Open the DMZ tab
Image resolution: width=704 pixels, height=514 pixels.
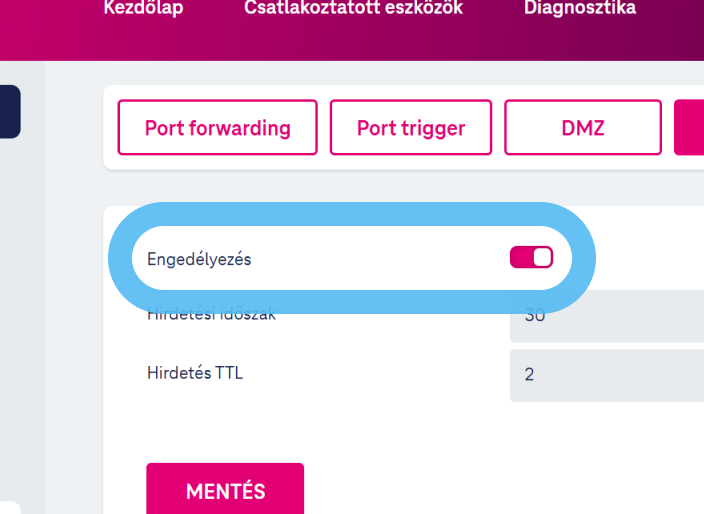click(583, 128)
